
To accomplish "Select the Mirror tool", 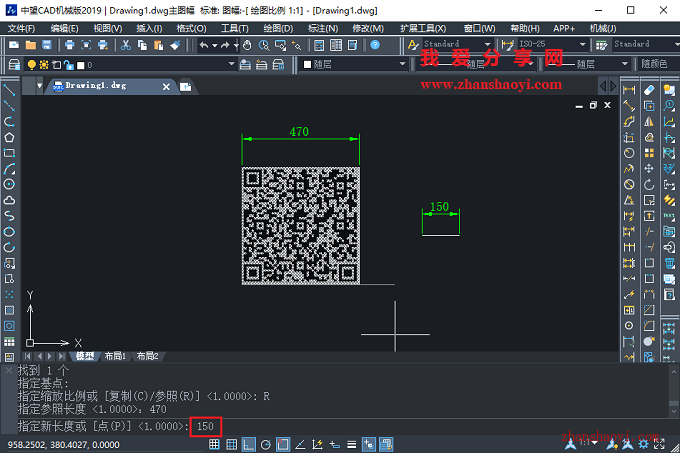I will 649,122.
